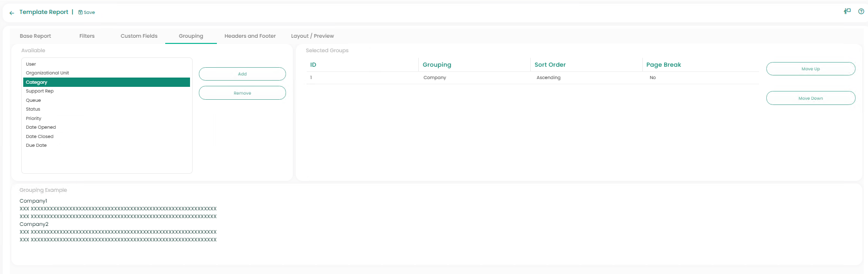Choose Support Rep from the Available list
Image resolution: width=868 pixels, height=274 pixels.
click(x=40, y=91)
